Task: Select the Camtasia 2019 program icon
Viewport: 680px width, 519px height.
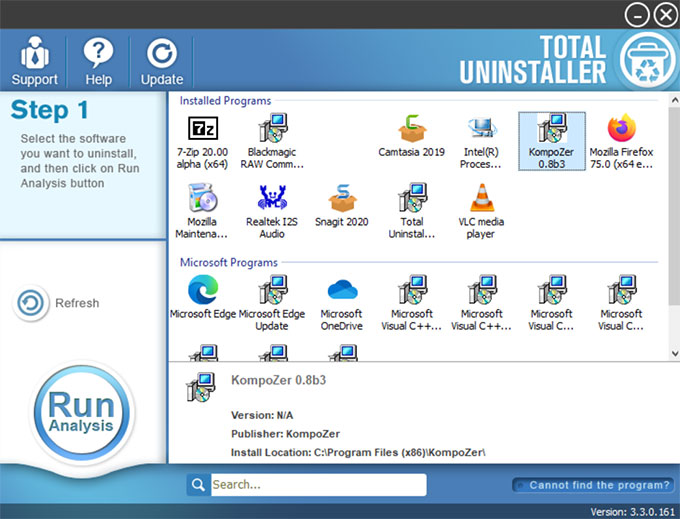Action: [412, 135]
